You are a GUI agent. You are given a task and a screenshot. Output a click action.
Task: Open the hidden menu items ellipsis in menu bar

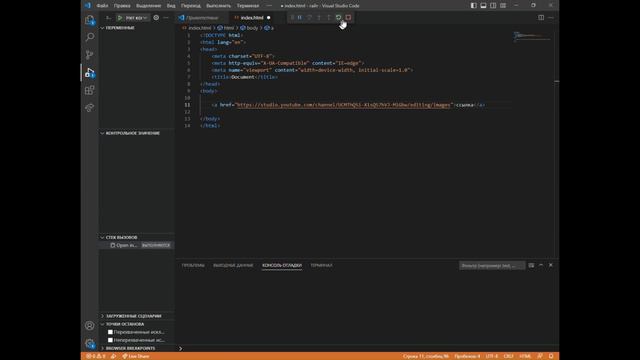pos(269,6)
